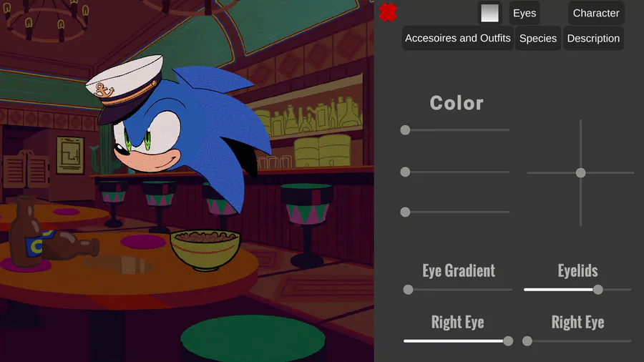Screen dimensions: 644x362
Task: Click the Eye Gradient slider knob
Action: pos(408,290)
